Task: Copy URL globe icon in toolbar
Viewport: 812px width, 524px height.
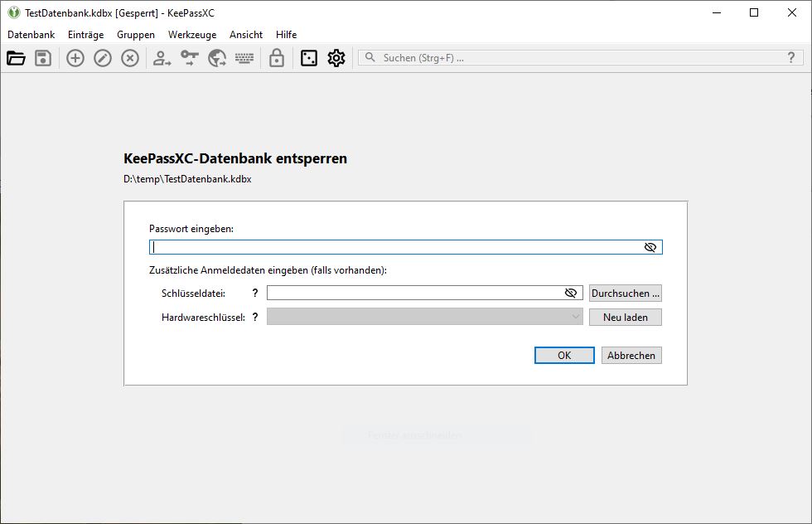Action: (x=217, y=58)
